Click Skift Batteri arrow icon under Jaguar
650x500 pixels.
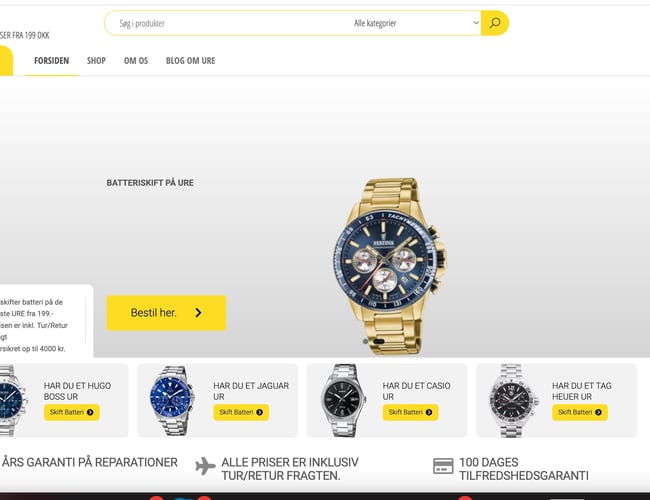point(260,412)
